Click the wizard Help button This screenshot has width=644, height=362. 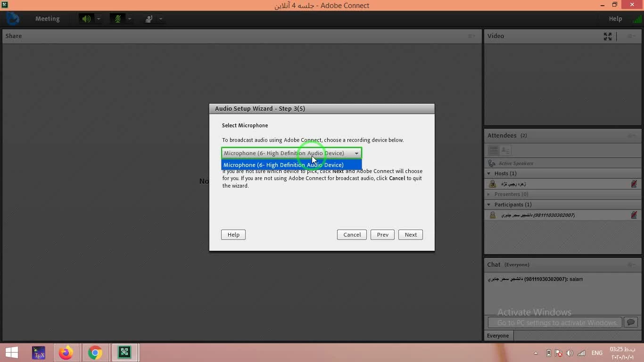pos(233,235)
